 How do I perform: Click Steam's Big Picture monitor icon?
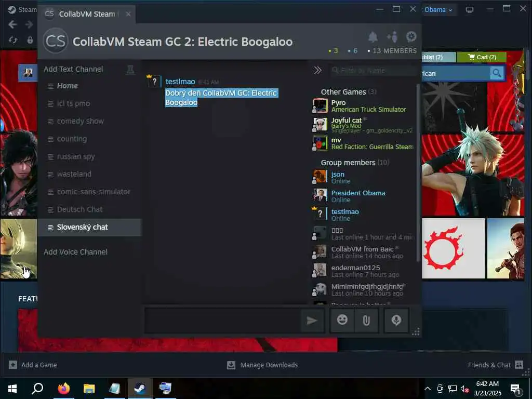pyautogui.click(x=470, y=10)
